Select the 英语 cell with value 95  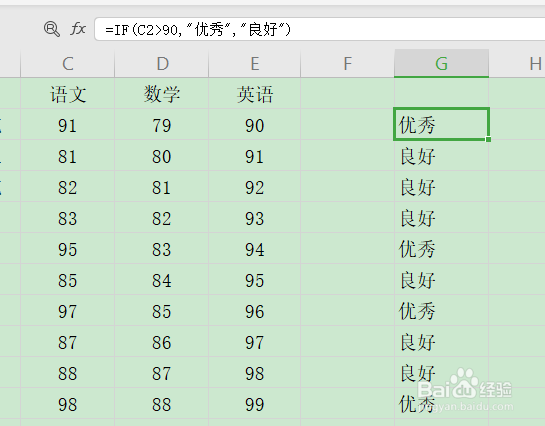[x=254, y=279]
